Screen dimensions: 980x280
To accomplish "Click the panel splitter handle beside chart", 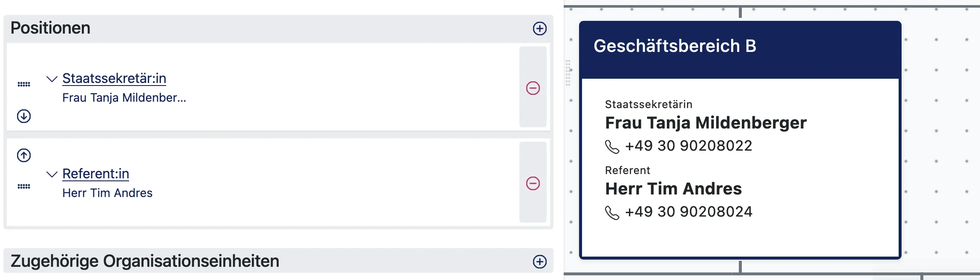I will pyautogui.click(x=568, y=73).
